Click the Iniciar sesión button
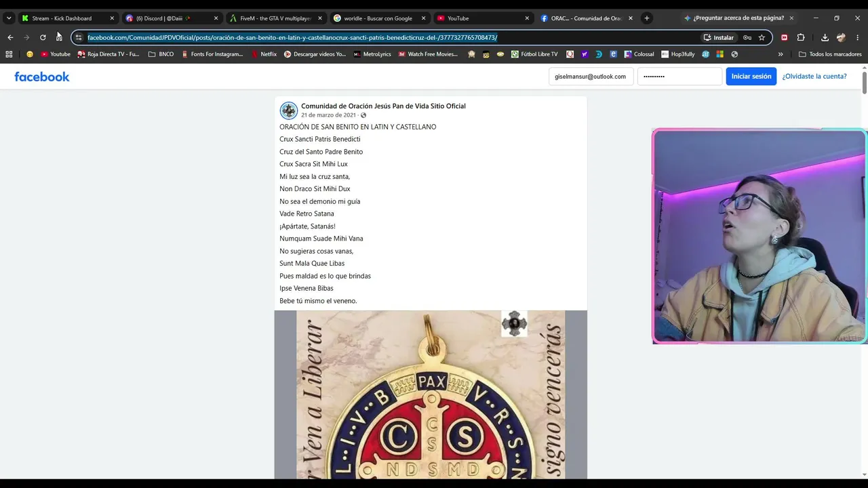Viewport: 868px width, 488px height. point(751,77)
